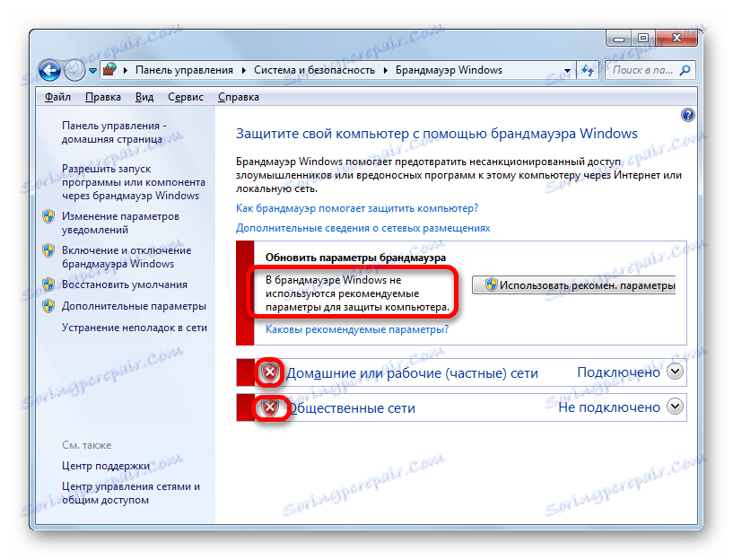The height and width of the screenshot is (560, 733).
Task: Select 'Система и безопасность' breadcrumb segment
Action: coord(314,70)
